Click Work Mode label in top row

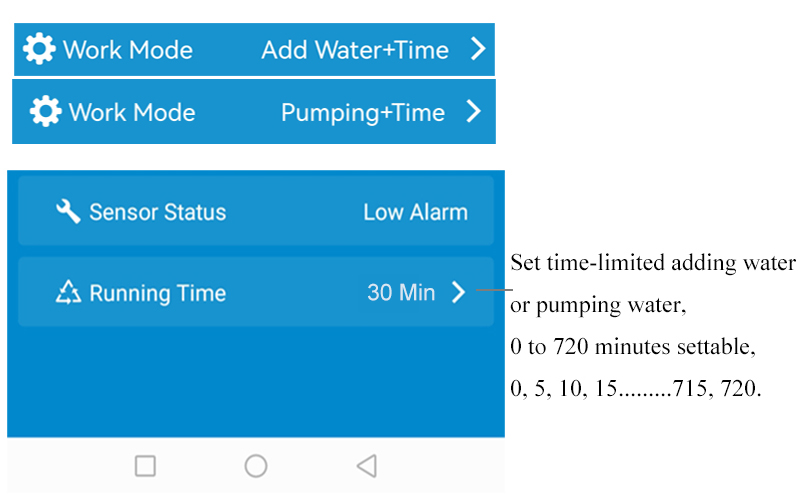[127, 50]
